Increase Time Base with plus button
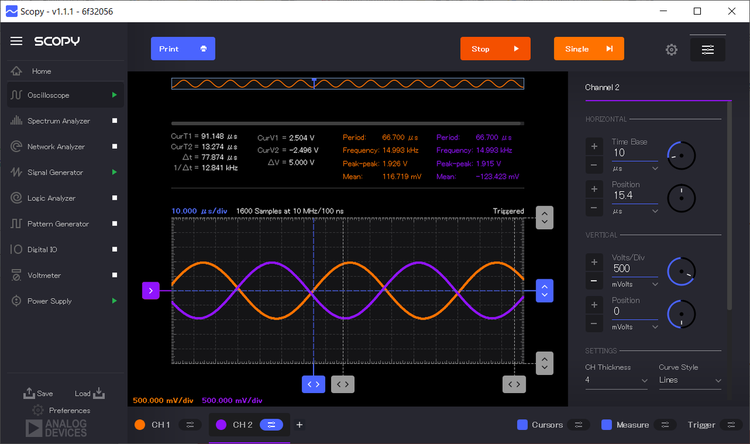This screenshot has height=444, width=750. point(594,146)
